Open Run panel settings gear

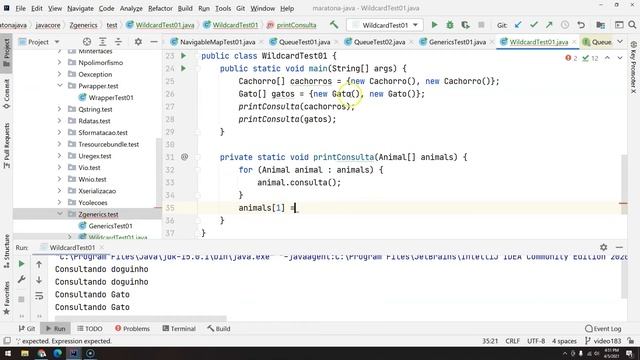coord(604,247)
